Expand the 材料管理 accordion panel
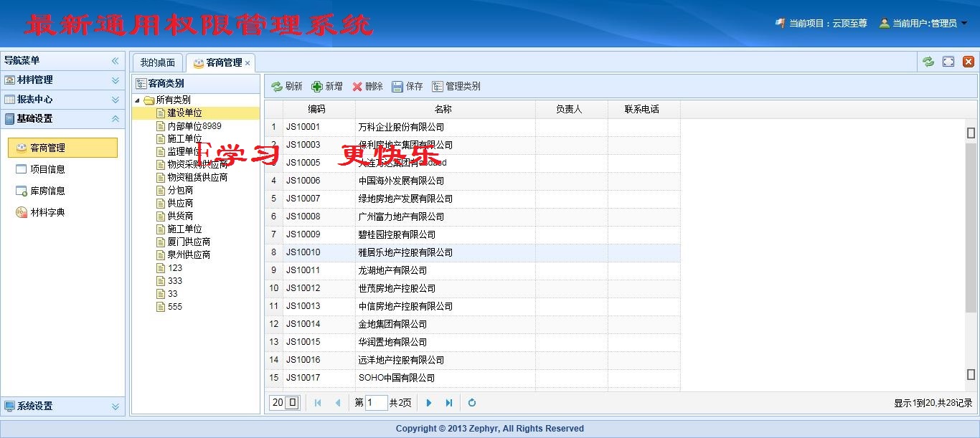Image resolution: width=980 pixels, height=438 pixels. 115,80
